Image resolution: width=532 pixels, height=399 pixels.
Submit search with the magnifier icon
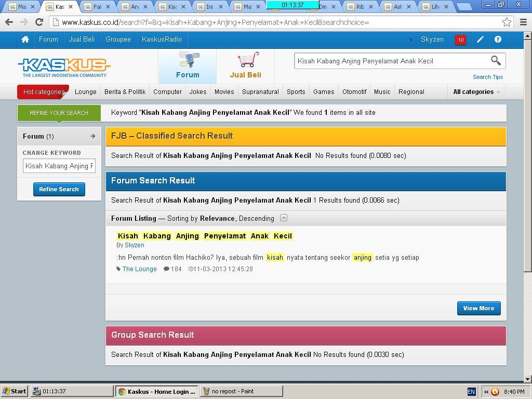(496, 61)
